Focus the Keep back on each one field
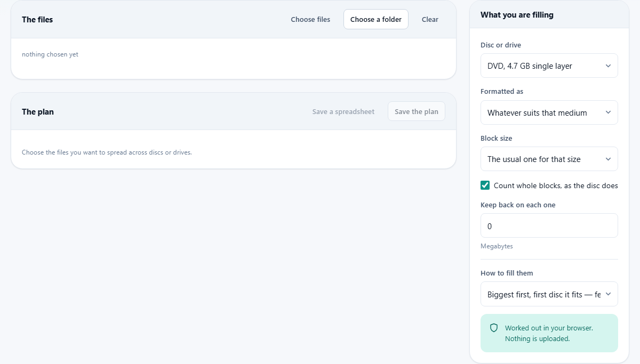This screenshot has height=364, width=640. [x=549, y=225]
